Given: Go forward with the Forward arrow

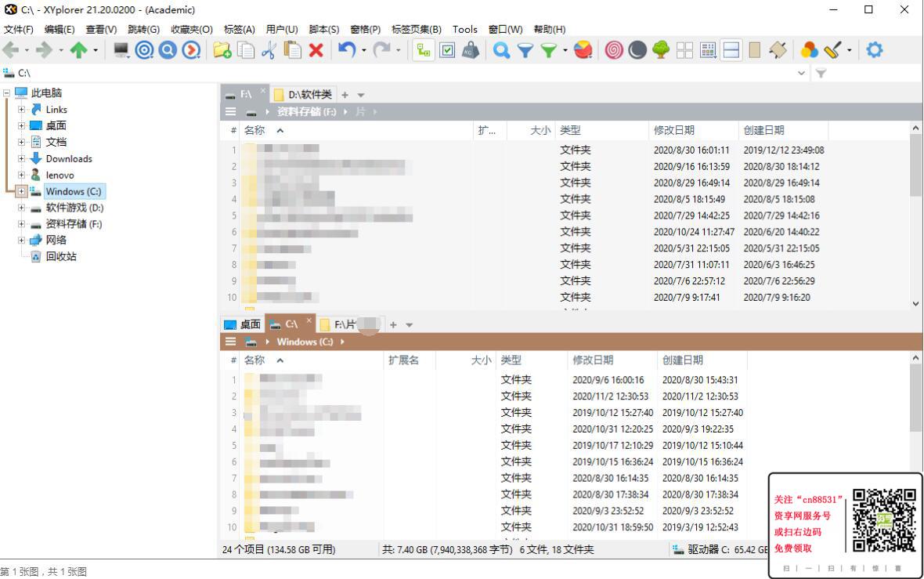Looking at the screenshot, I should pos(44,50).
